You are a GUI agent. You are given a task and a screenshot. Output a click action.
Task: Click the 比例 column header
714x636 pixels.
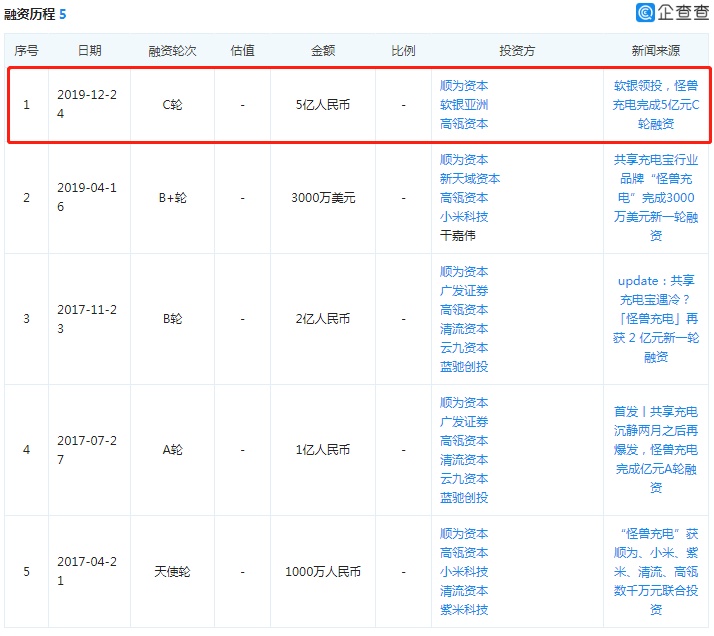403,51
